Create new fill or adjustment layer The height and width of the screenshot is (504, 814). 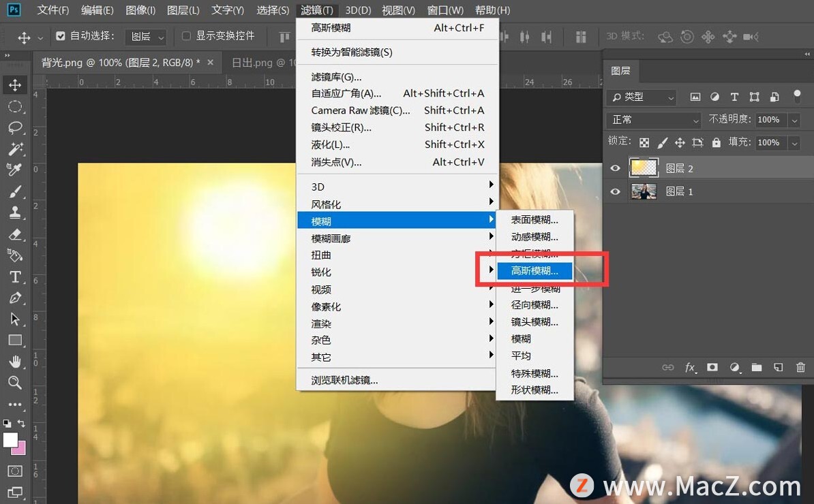(x=734, y=367)
